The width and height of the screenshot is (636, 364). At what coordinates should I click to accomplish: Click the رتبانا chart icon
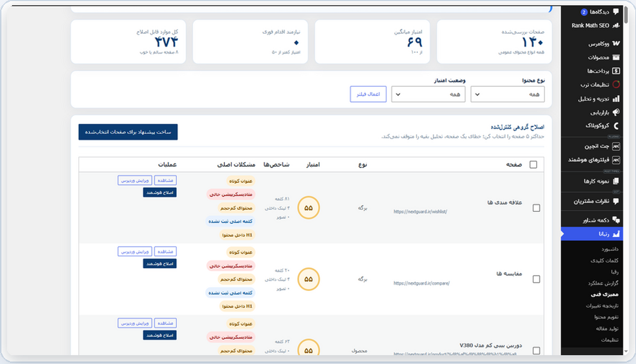[x=616, y=234]
